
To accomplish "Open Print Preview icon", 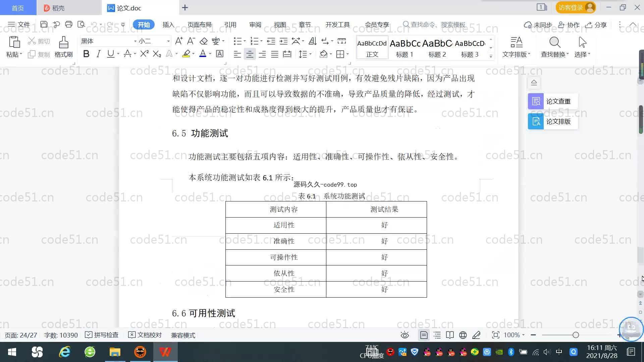I will click(81, 24).
